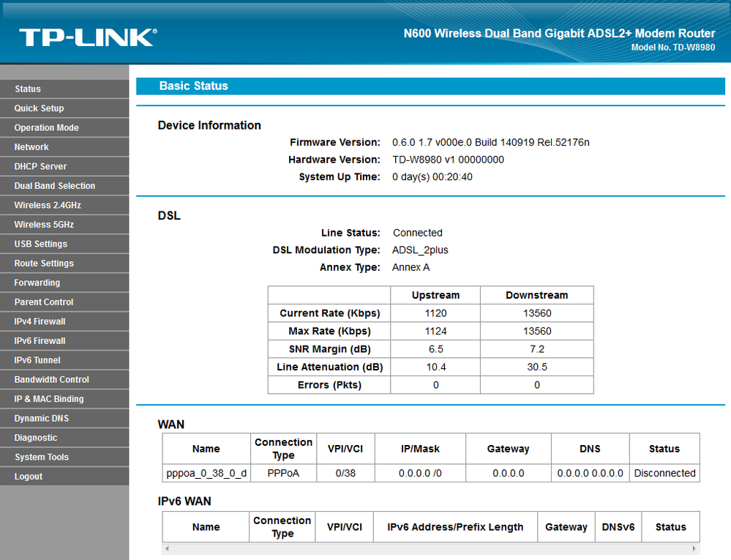Click Upstream column header in DSL table
This screenshot has width=731, height=560.
435,295
